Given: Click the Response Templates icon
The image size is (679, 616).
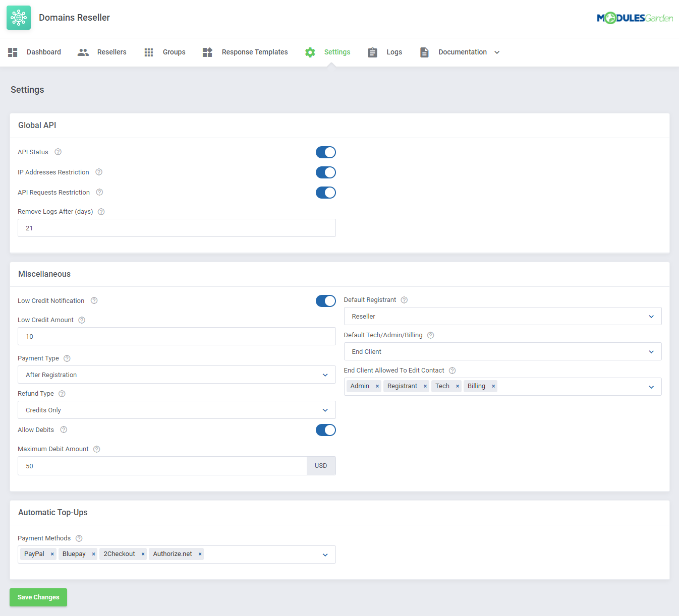Looking at the screenshot, I should click(x=207, y=52).
